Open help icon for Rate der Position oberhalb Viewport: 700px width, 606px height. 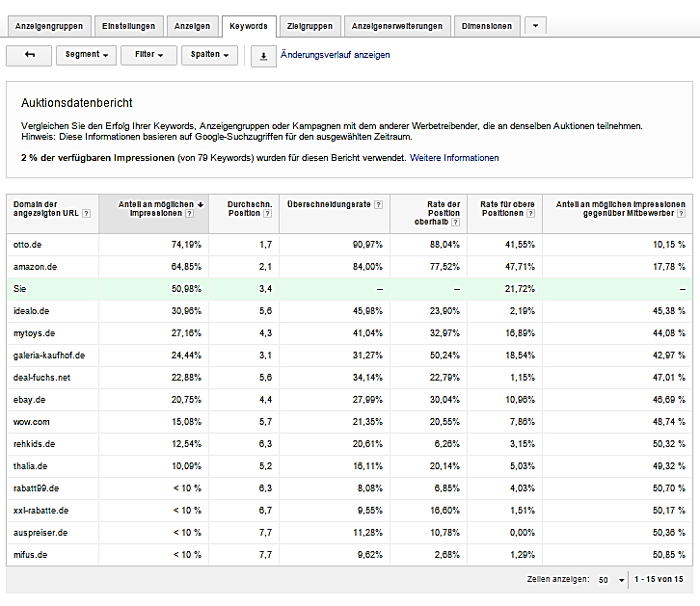455,223
